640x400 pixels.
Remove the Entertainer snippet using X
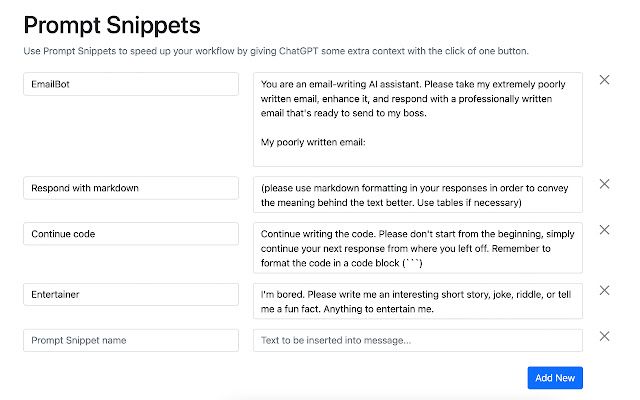point(604,291)
